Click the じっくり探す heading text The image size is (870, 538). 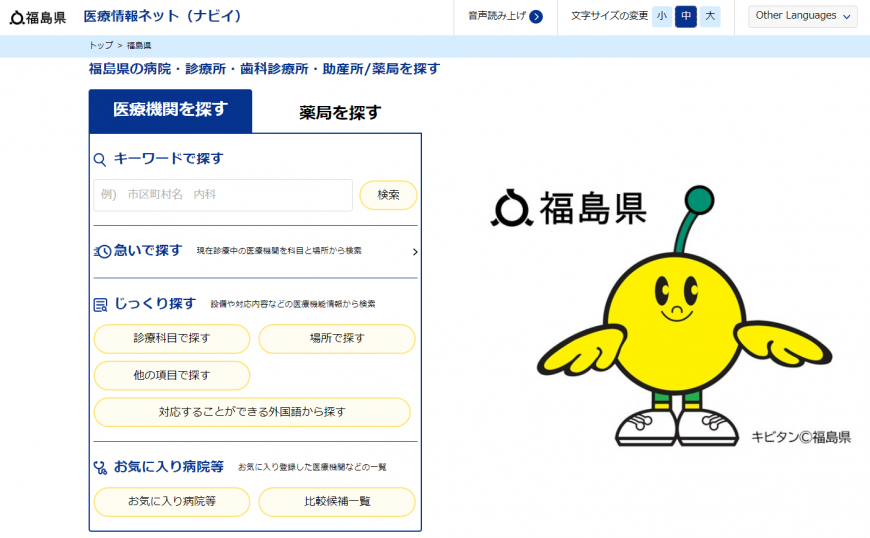155,304
